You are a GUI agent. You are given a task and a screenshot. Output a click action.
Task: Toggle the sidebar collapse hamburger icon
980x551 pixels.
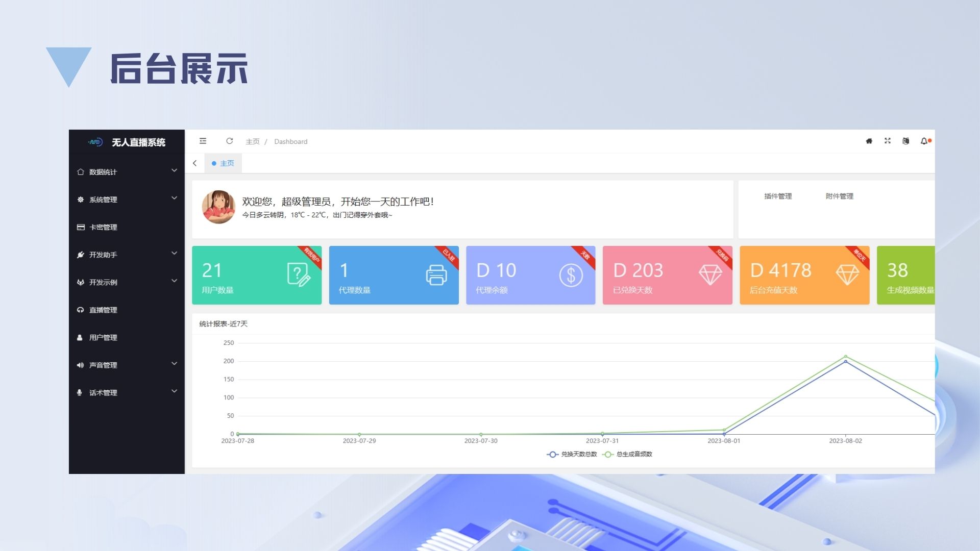(x=203, y=141)
